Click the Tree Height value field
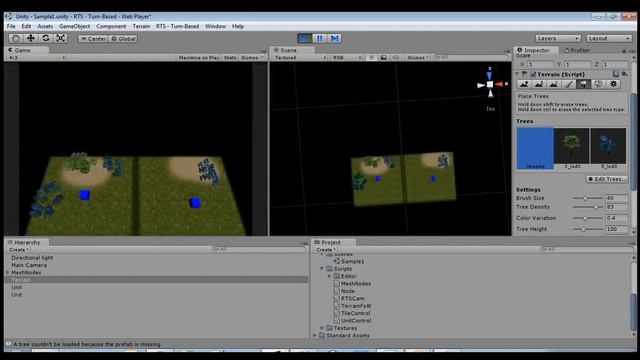 tap(616, 229)
